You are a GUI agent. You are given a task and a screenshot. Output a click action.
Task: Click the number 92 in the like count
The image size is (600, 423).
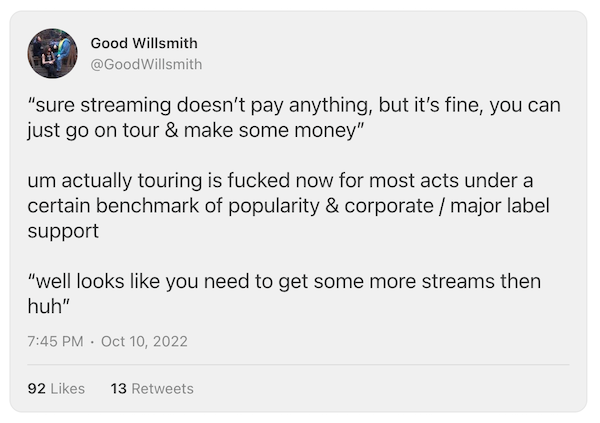pyautogui.click(x=37, y=388)
